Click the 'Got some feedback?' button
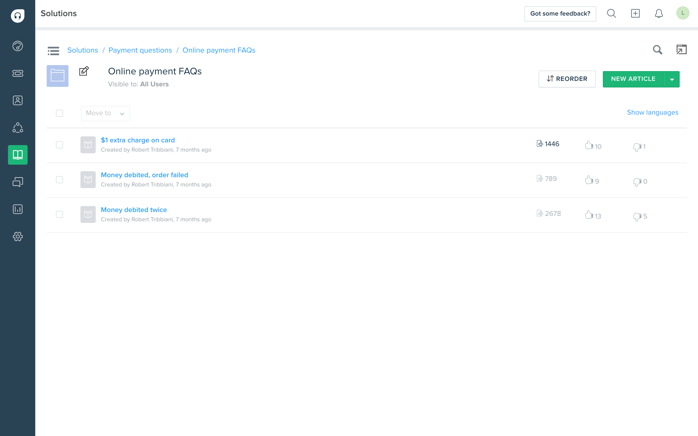Viewport: 698px width, 436px height. point(559,14)
